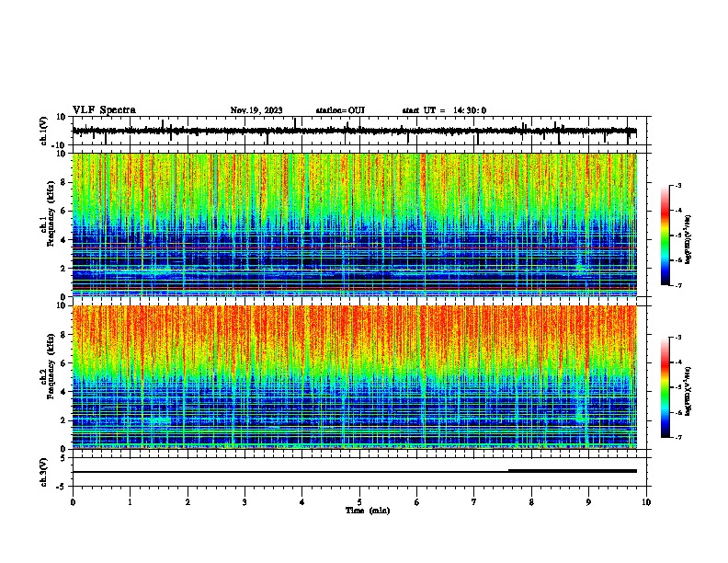
Task: Click the "VLF Spectra" plot title
Action: 104,110
